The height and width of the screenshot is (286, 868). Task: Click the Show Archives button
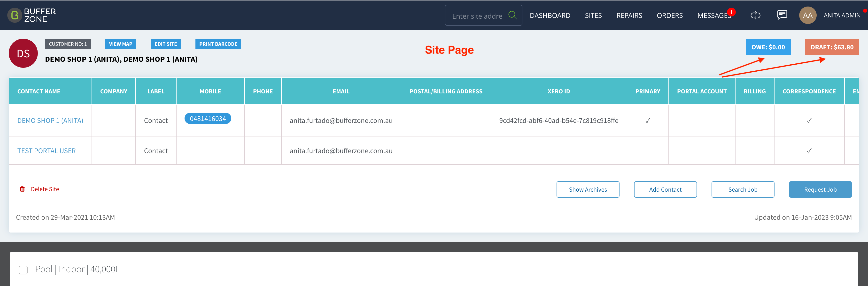tap(588, 189)
